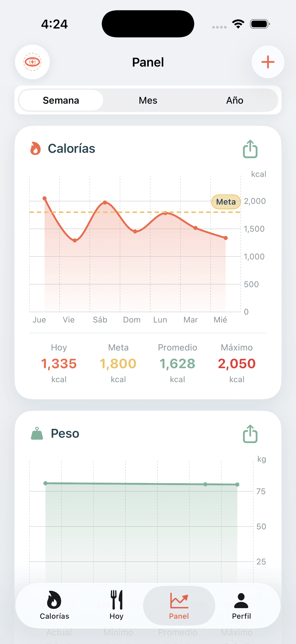Tap the weight icon beside Peso title
296x644 pixels.
pos(37,434)
